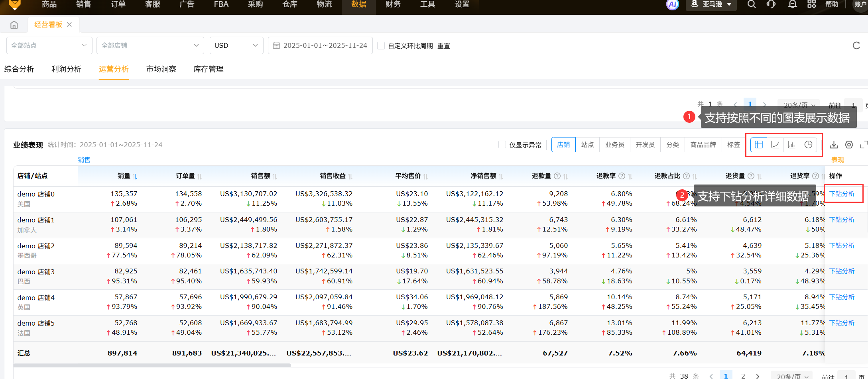Click the refresh icon
Image resolution: width=868 pixels, height=379 pixels.
click(856, 45)
